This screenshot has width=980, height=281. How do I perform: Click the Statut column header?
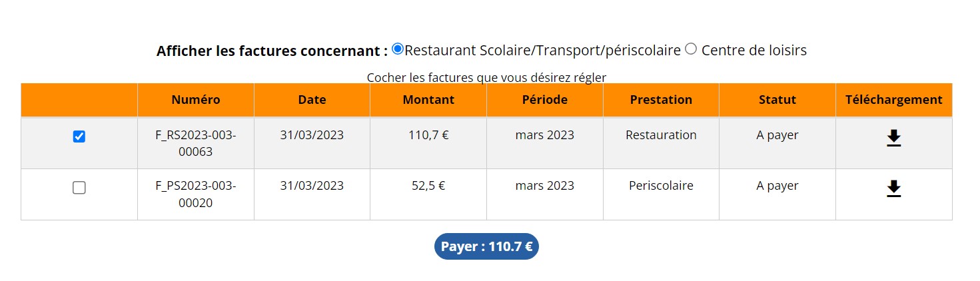pos(777,100)
